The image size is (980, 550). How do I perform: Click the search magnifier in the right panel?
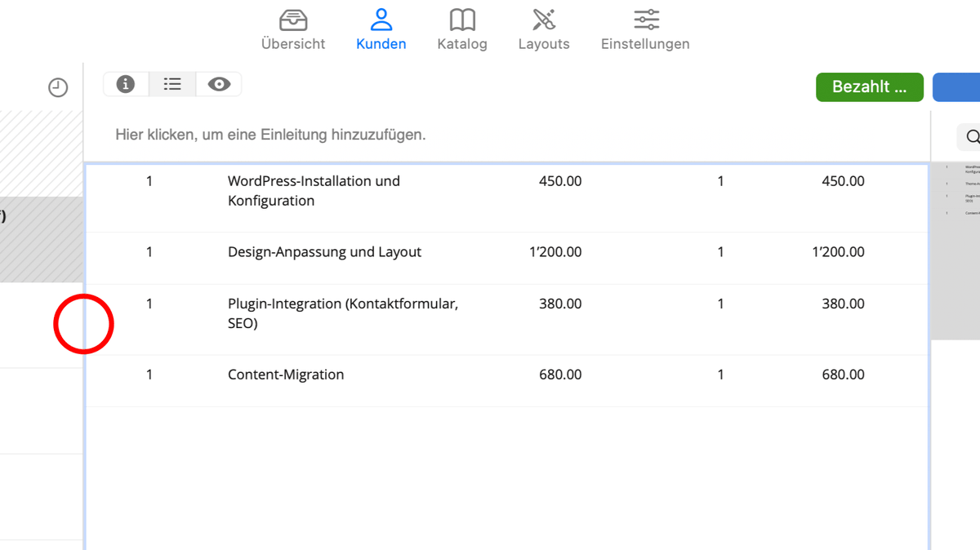[972, 136]
